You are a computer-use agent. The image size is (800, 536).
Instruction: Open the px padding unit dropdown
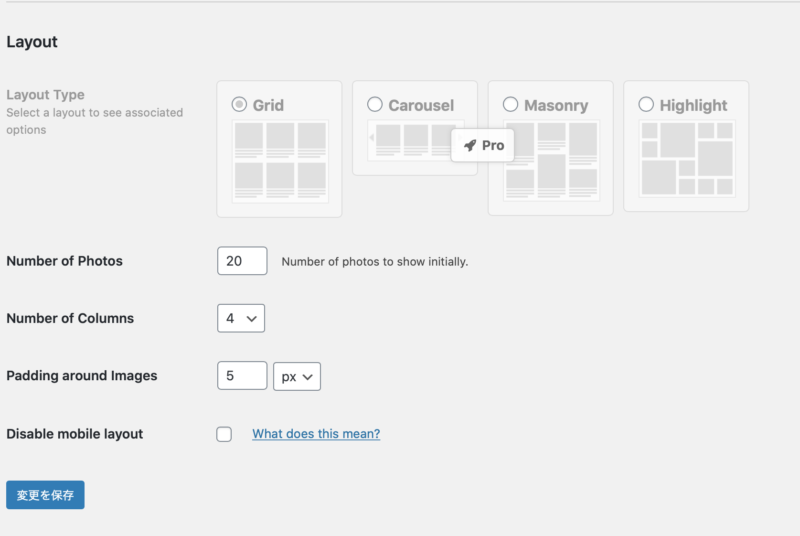pyautogui.click(x=297, y=376)
